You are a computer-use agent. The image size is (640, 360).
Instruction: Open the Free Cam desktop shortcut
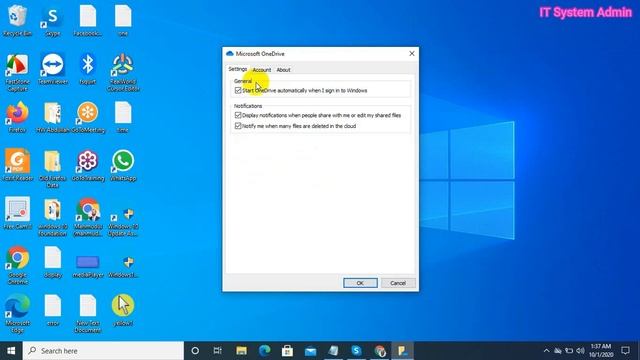point(17,213)
